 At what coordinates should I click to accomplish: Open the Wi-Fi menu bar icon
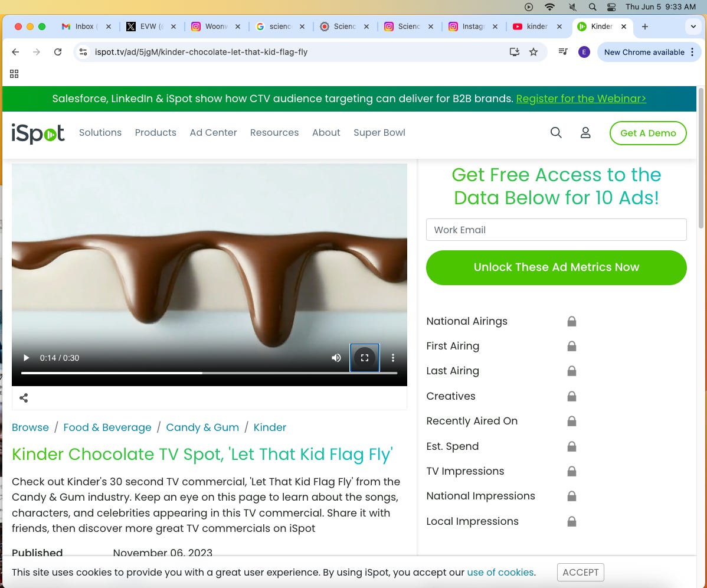(x=549, y=6)
